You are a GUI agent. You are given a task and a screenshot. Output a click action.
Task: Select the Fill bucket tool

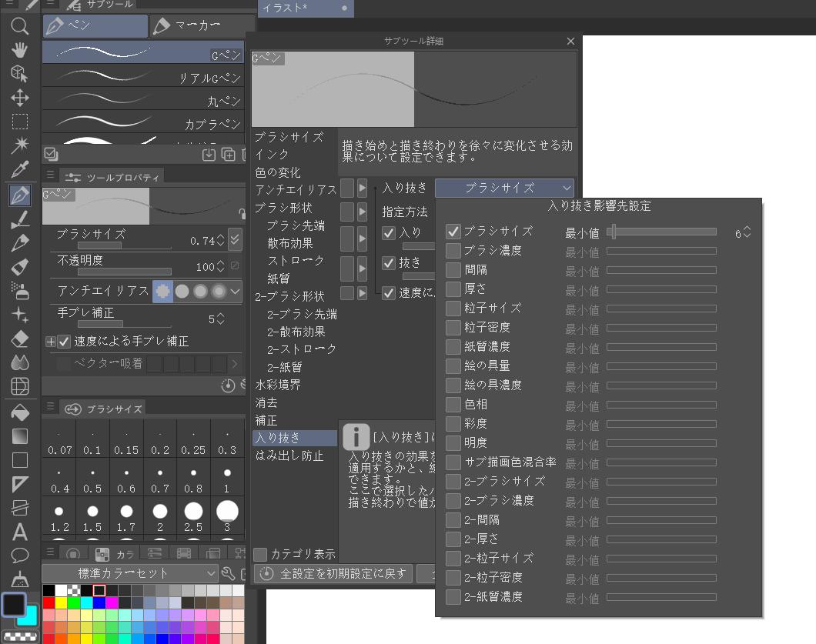point(20,412)
